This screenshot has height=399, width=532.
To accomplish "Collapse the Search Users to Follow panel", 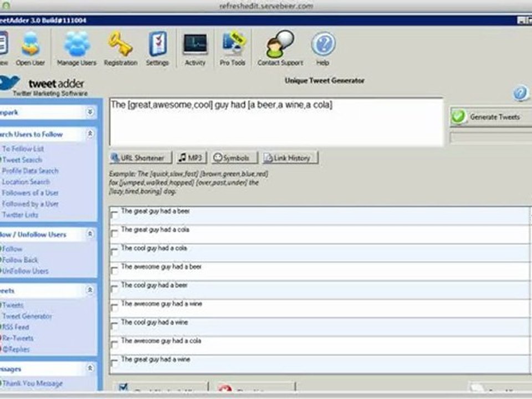I will (90, 134).
